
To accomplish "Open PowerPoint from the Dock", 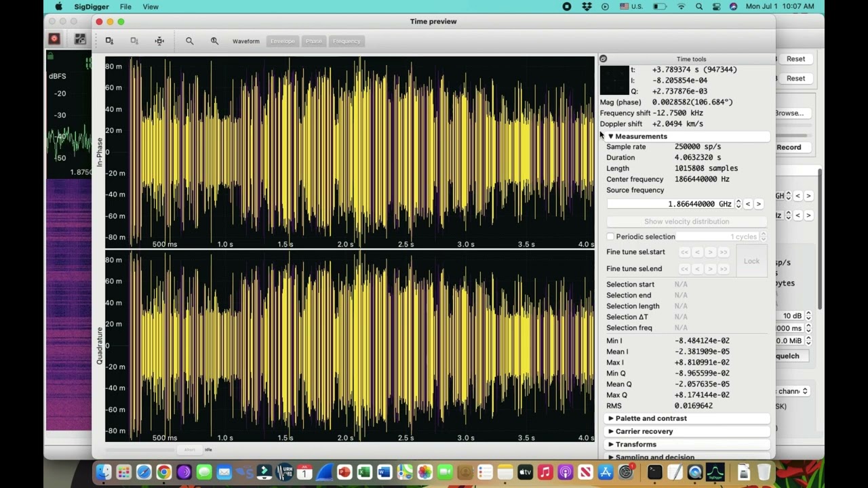I will (x=344, y=472).
